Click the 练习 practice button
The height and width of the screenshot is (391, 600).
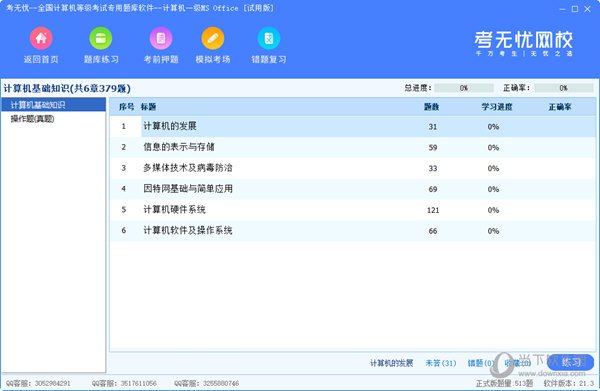coord(571,362)
